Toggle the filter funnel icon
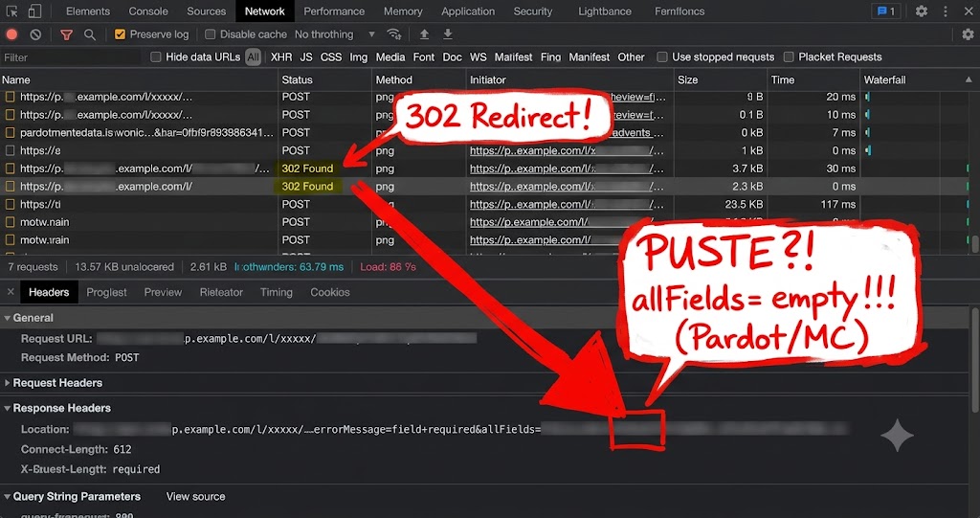Image resolution: width=980 pixels, height=518 pixels. pos(66,34)
